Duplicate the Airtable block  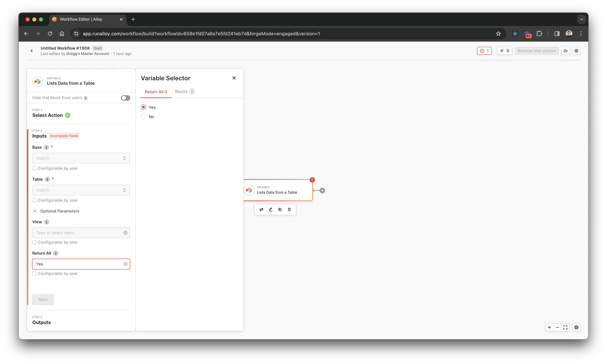click(x=280, y=209)
